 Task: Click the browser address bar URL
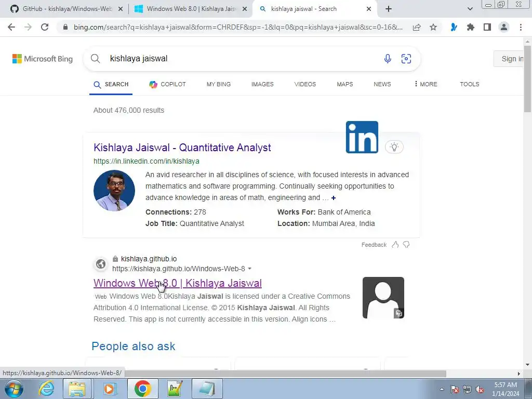(x=238, y=27)
